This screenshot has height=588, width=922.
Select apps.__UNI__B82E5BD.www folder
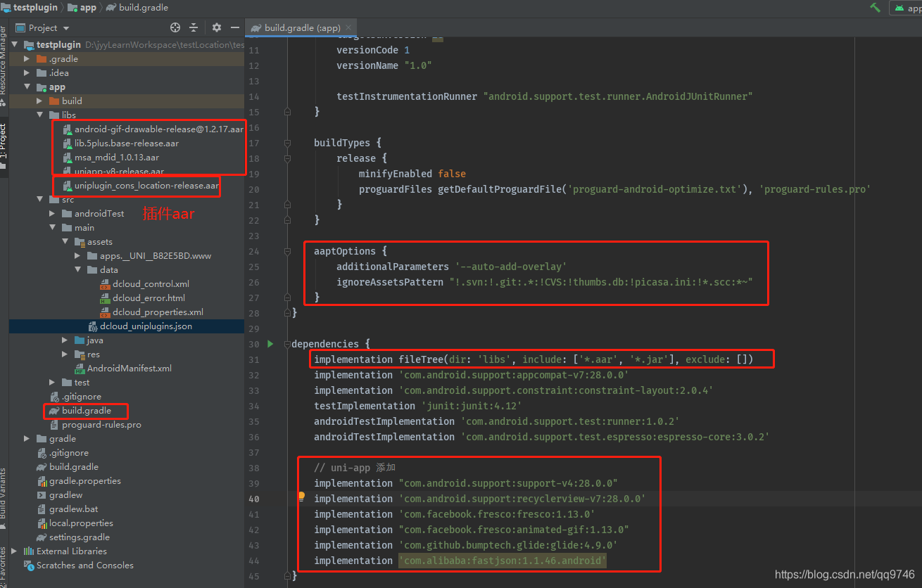click(x=149, y=256)
